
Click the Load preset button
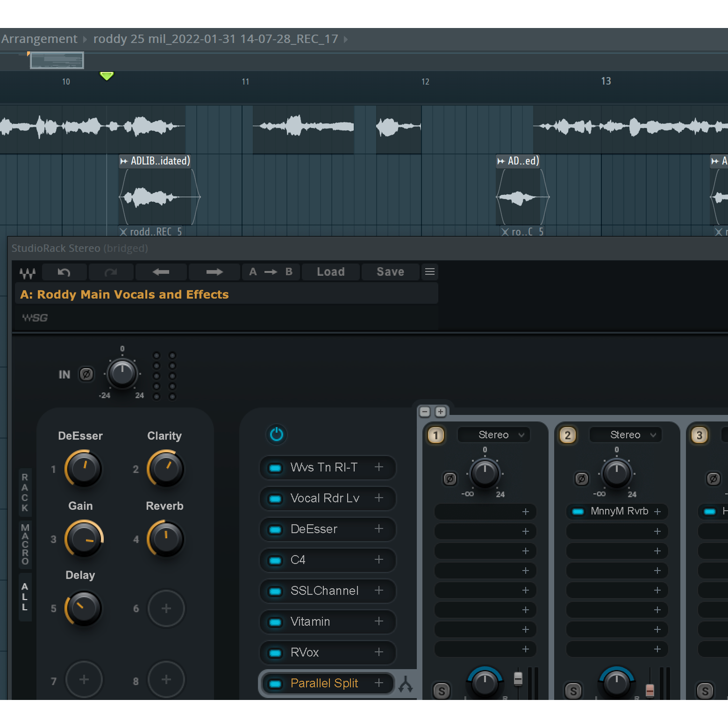(331, 272)
